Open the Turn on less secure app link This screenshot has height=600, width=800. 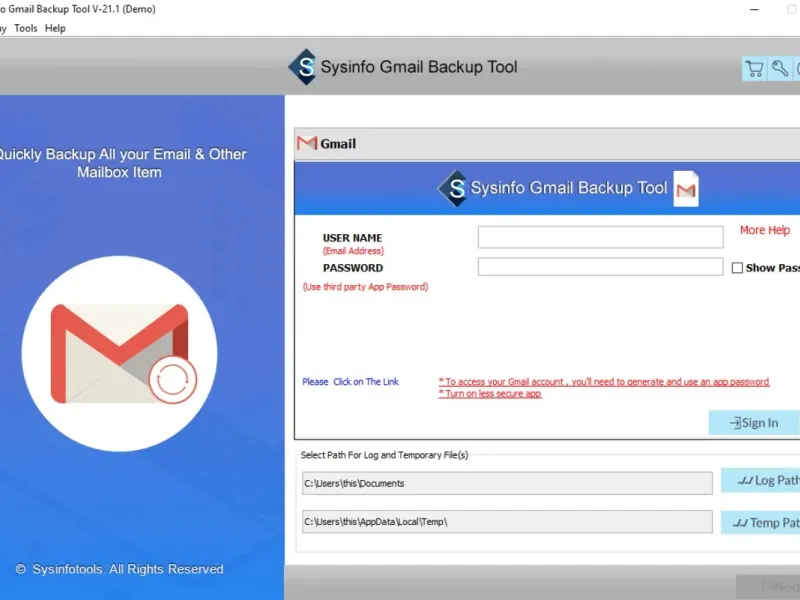(490, 393)
